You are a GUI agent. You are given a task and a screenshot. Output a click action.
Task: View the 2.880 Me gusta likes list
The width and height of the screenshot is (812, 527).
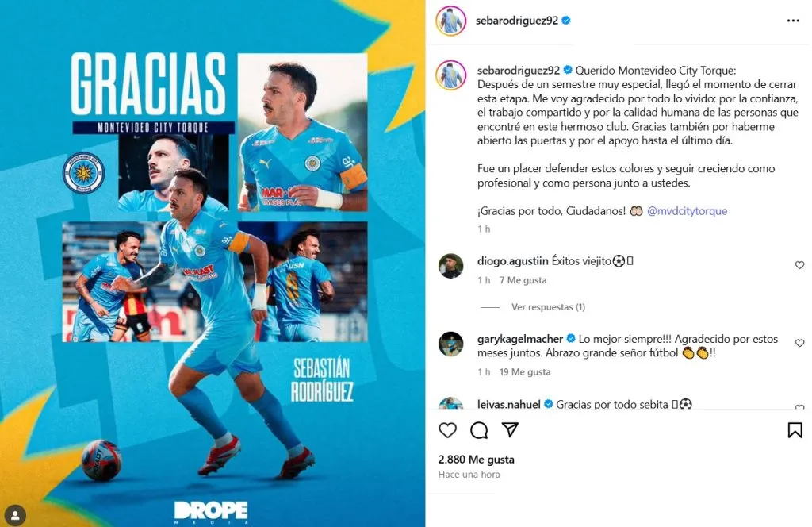point(476,459)
